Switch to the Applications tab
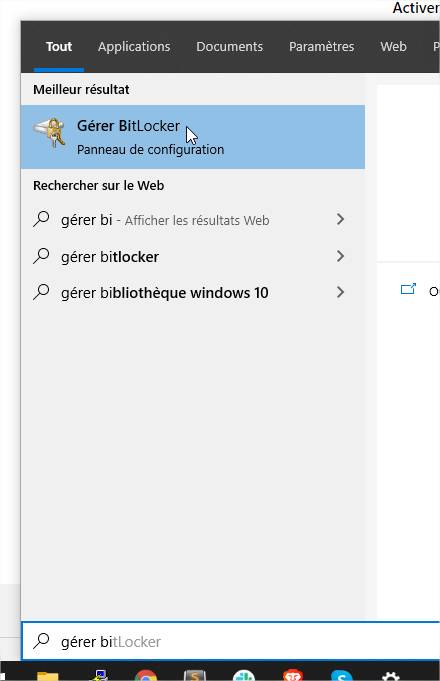440x681 pixels. click(x=134, y=46)
